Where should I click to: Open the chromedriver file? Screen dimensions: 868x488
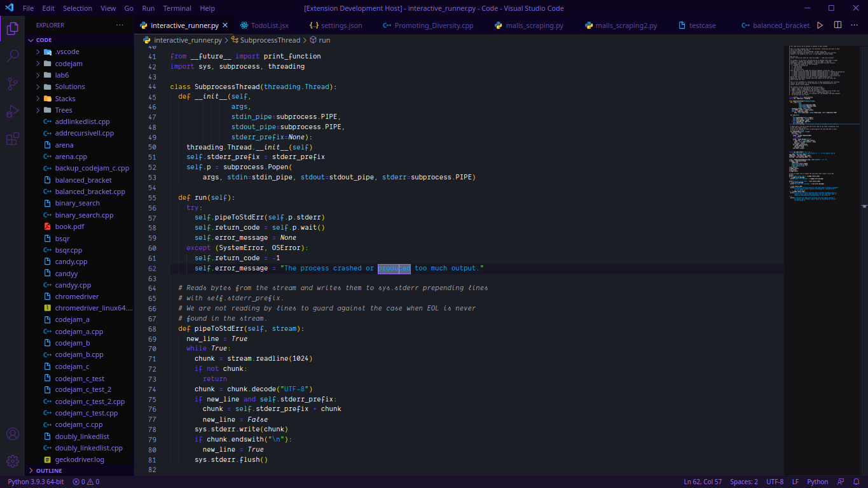tap(76, 296)
